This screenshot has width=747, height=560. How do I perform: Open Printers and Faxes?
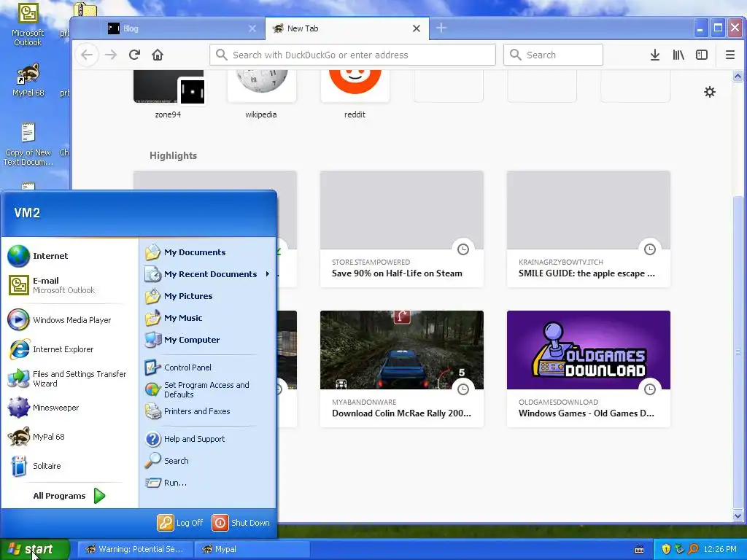coord(208,411)
